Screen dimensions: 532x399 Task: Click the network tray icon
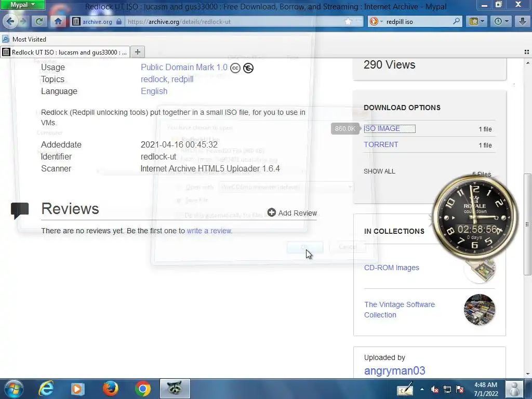[447, 390]
